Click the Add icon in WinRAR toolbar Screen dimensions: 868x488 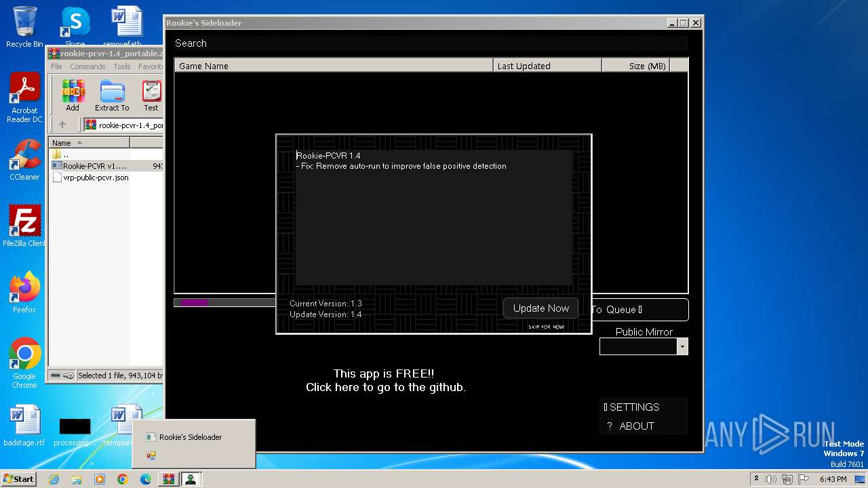click(73, 96)
